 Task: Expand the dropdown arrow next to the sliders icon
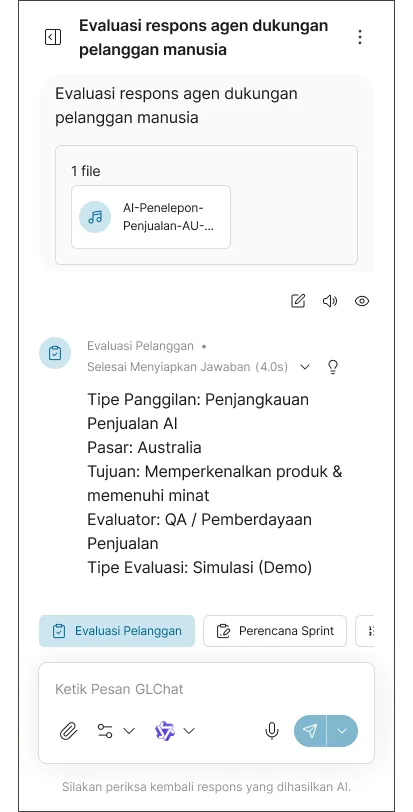tap(129, 731)
